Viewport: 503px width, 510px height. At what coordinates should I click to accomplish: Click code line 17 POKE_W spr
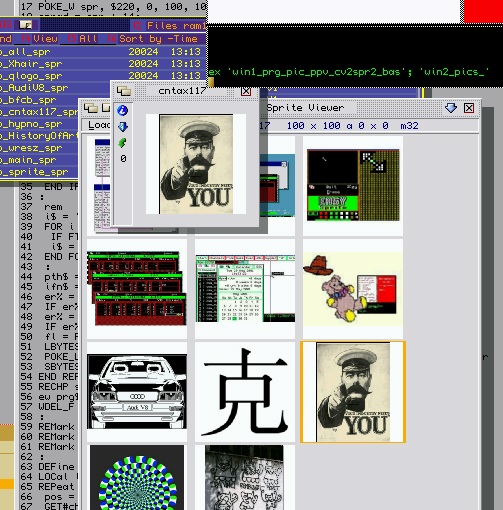coord(113,6)
